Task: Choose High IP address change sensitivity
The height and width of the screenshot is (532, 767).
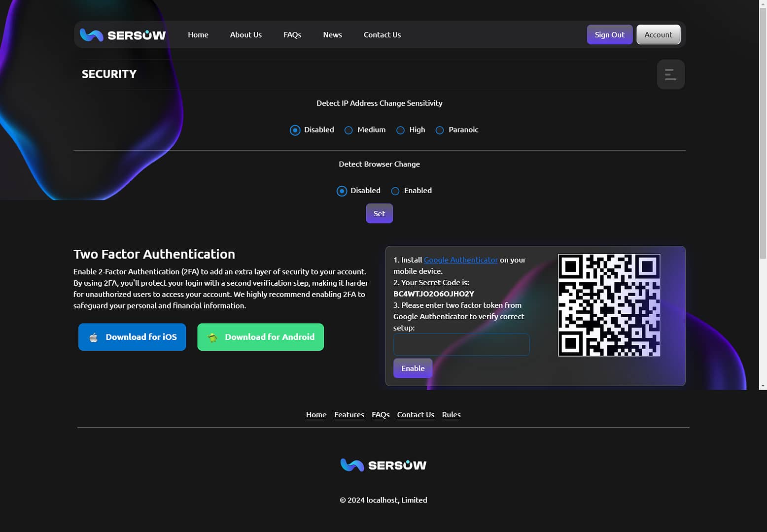Action: [x=400, y=130]
